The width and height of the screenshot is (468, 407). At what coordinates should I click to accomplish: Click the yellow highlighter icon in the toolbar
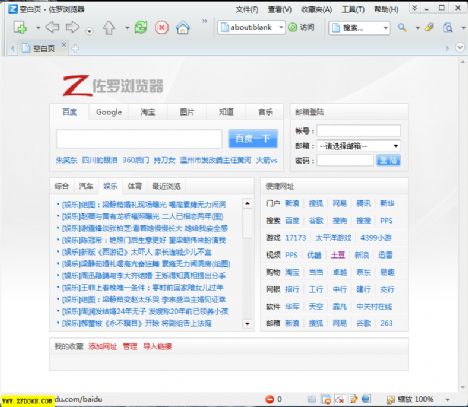[x=429, y=27]
